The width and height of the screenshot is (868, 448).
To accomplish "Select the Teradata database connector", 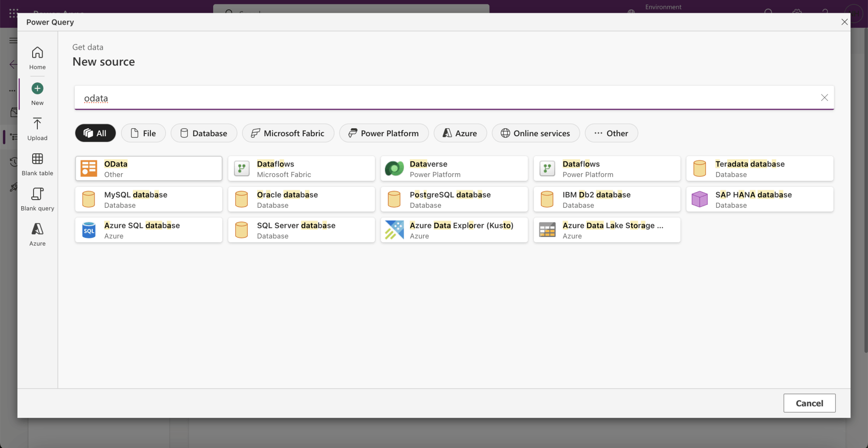I will tap(760, 168).
